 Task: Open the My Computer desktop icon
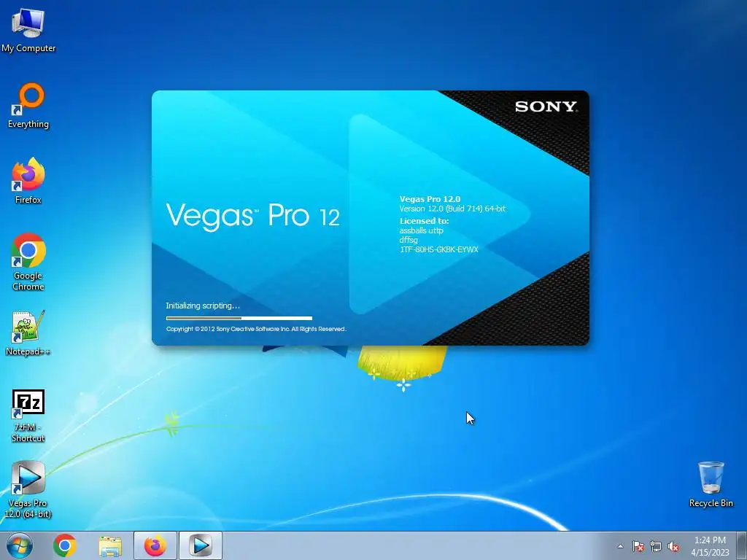28,31
